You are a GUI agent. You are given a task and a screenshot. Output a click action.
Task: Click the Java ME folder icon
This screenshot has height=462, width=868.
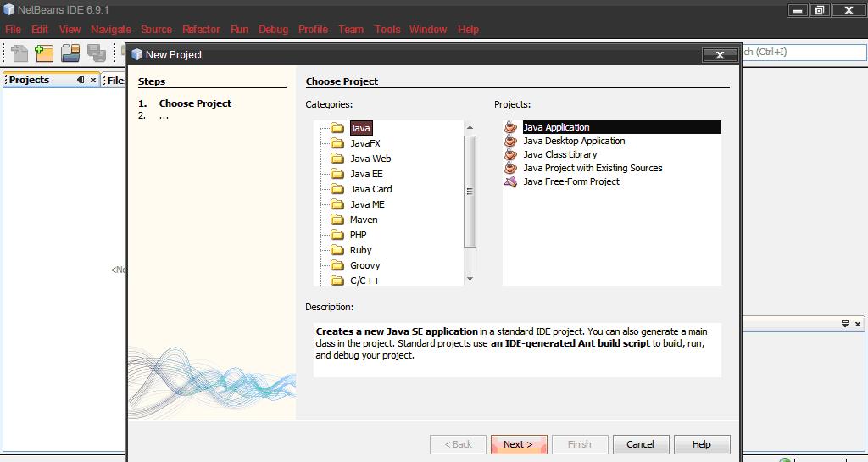[x=337, y=204]
